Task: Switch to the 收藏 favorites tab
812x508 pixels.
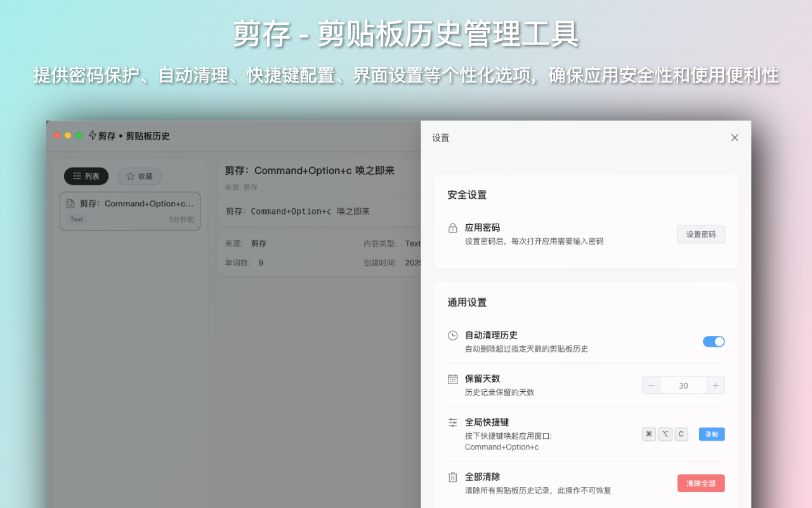Action: (140, 177)
